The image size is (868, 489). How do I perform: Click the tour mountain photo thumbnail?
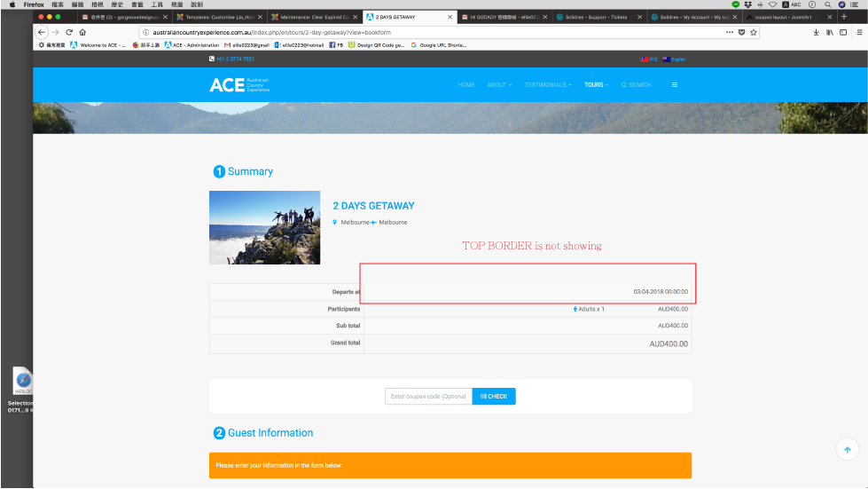pos(264,227)
